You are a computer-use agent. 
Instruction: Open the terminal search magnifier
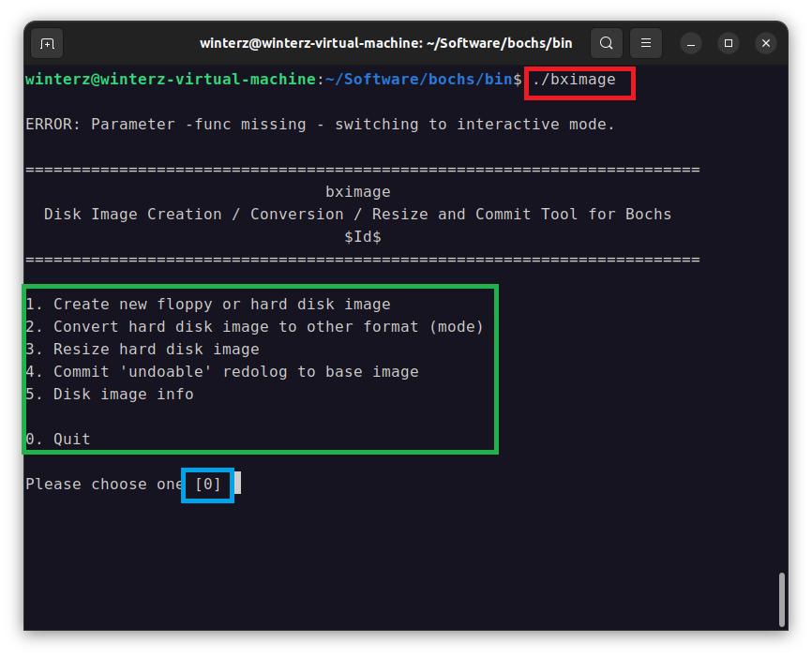tap(606, 43)
